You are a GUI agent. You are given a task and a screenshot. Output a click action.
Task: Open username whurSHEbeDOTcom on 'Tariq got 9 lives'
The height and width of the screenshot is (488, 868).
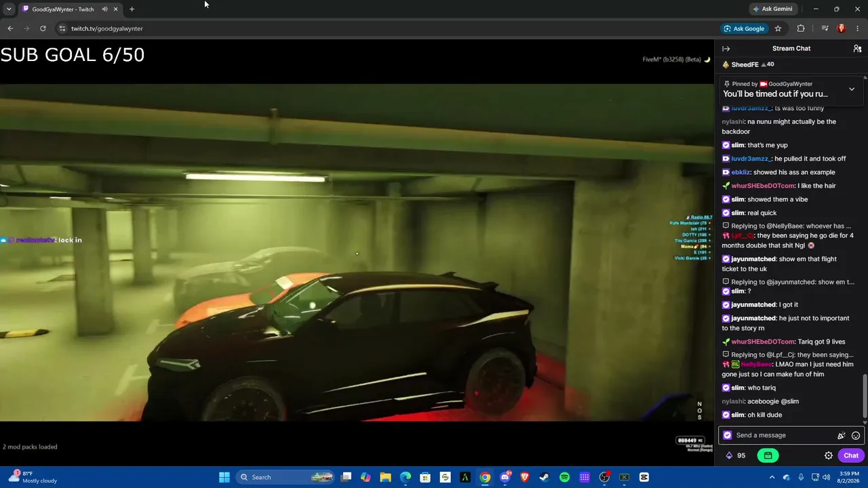click(763, 342)
